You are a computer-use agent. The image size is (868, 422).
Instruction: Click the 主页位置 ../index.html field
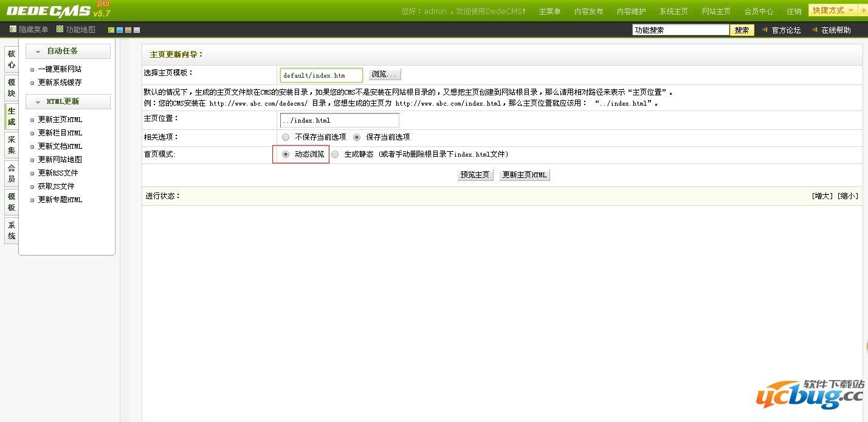click(340, 120)
